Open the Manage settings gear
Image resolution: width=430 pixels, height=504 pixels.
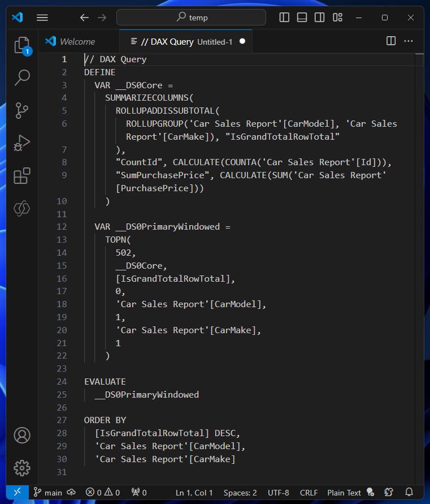coord(22,468)
